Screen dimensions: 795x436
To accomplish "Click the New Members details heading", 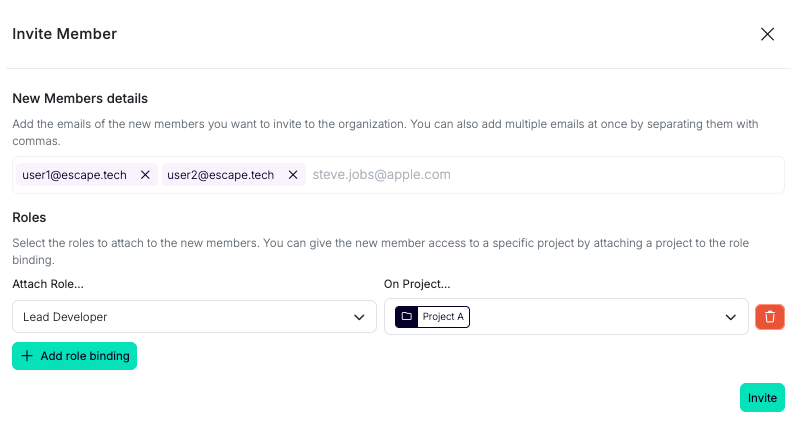I will coord(80,99).
